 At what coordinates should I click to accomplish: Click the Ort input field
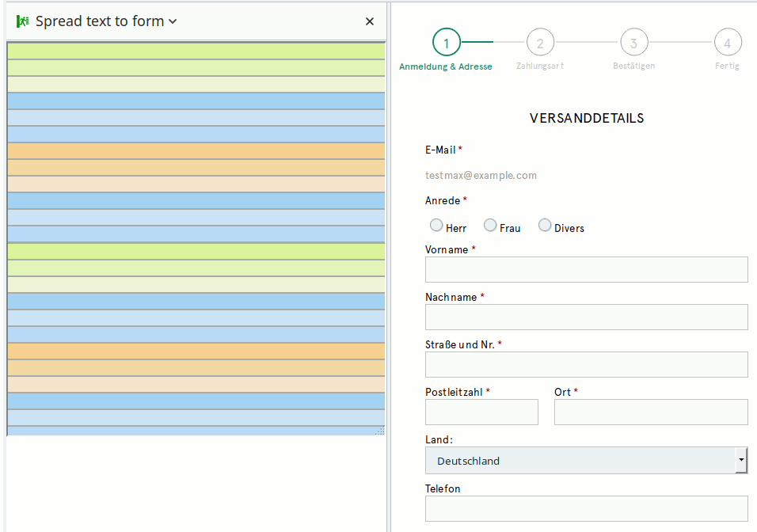651,412
